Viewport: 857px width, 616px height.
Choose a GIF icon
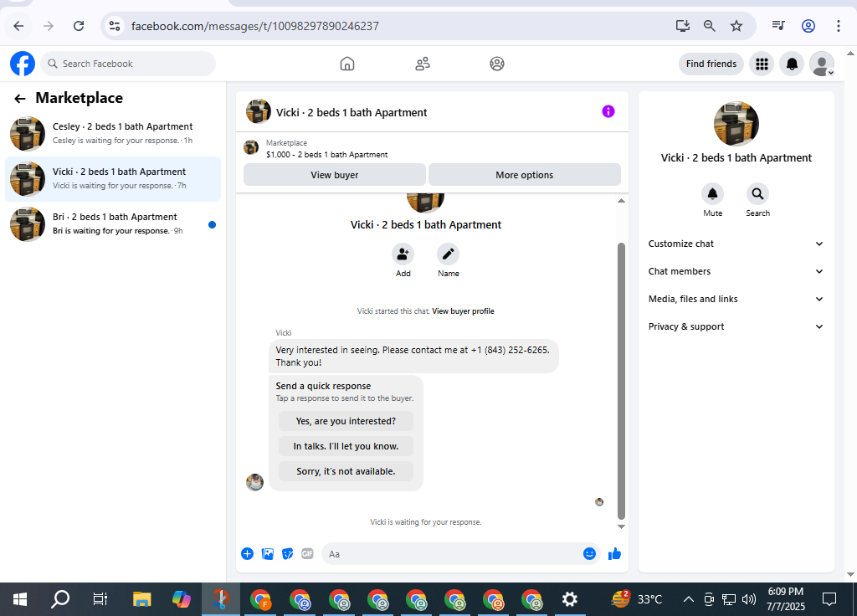click(308, 554)
